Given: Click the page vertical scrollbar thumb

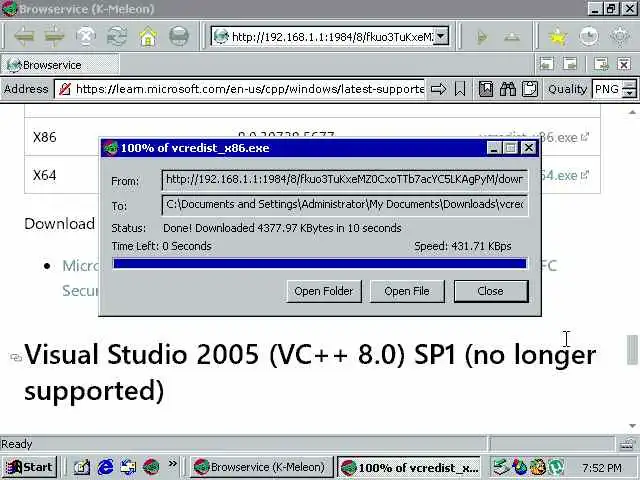Looking at the screenshot, I should [x=632, y=349].
